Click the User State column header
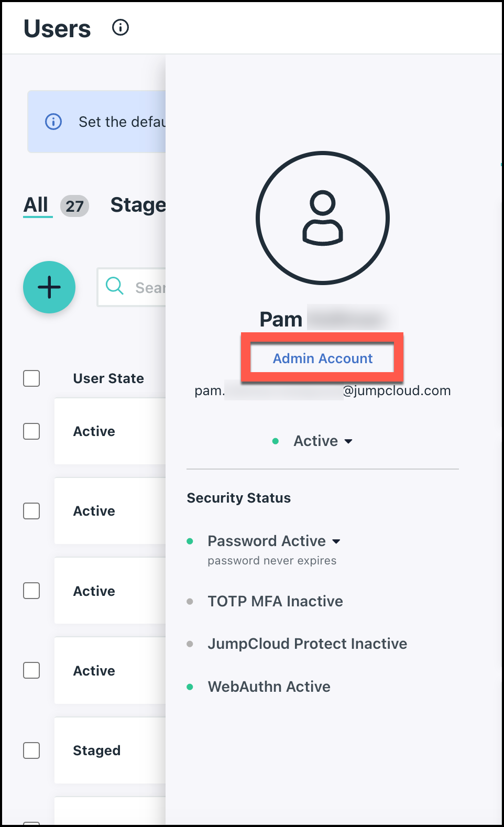504x827 pixels. click(108, 378)
